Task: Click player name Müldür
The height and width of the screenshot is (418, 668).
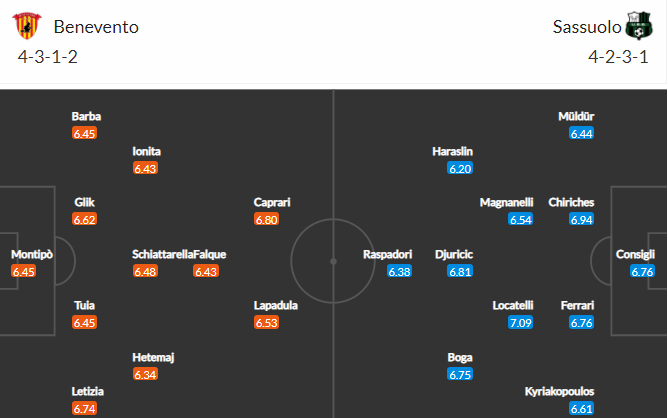Action: tap(576, 116)
